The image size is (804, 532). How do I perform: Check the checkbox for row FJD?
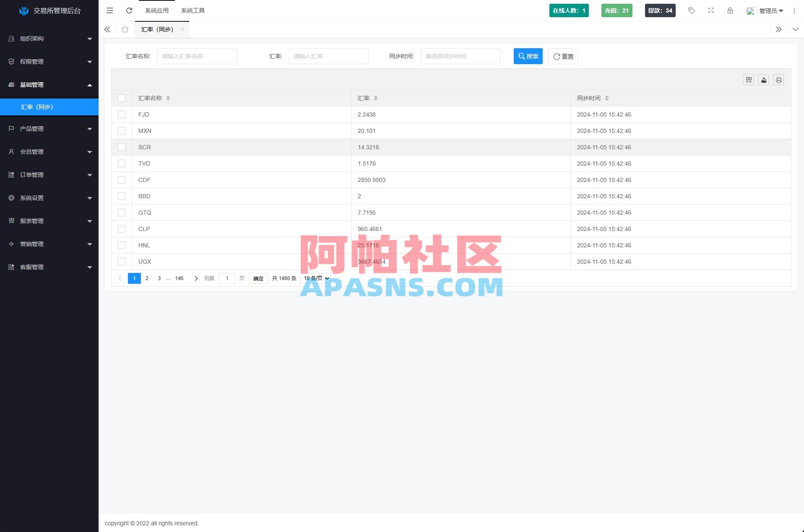tap(122, 114)
